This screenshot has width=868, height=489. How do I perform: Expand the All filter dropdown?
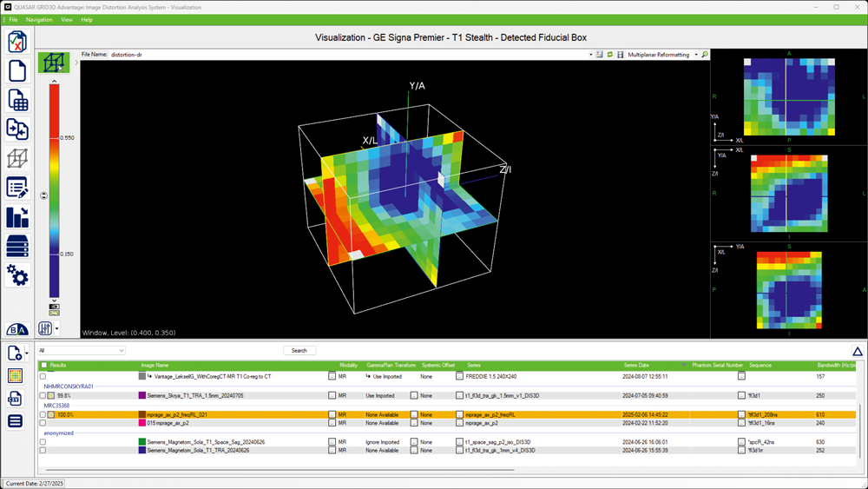pyautogui.click(x=121, y=351)
